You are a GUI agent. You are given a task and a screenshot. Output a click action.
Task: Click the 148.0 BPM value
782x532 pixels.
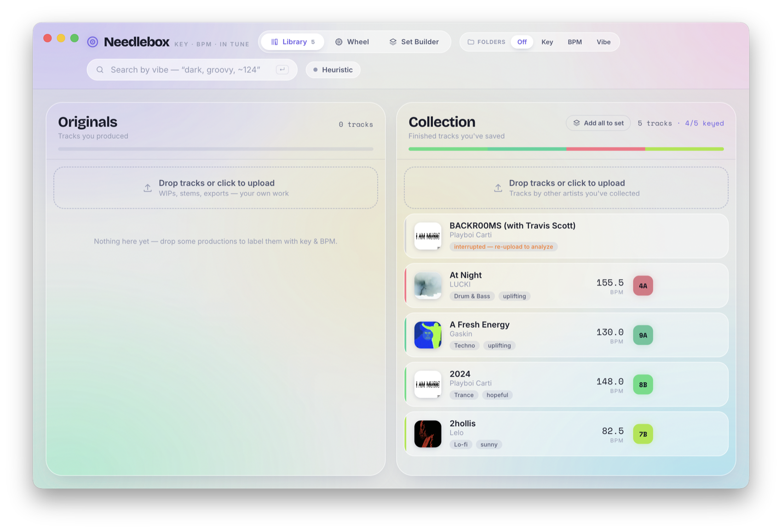pyautogui.click(x=610, y=382)
